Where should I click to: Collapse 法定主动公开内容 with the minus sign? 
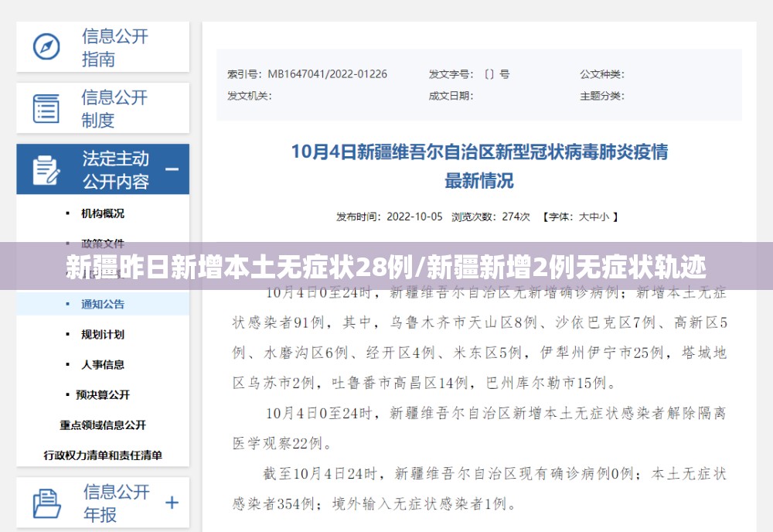click(172, 169)
